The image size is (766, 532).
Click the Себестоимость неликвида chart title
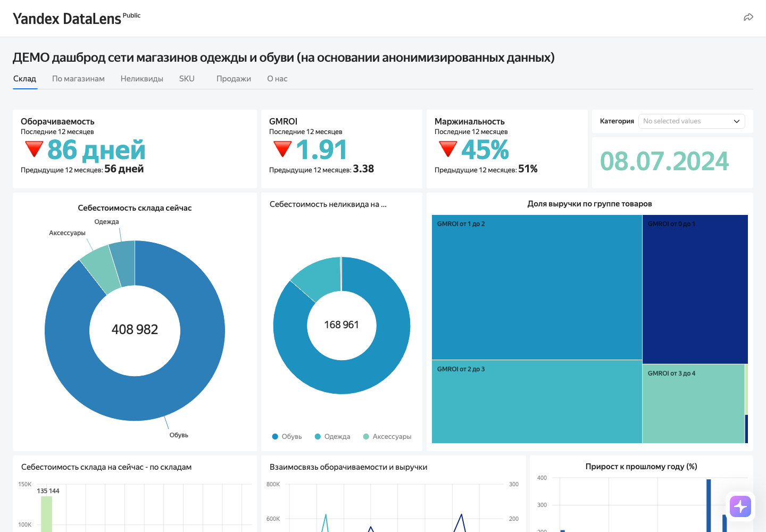click(328, 204)
